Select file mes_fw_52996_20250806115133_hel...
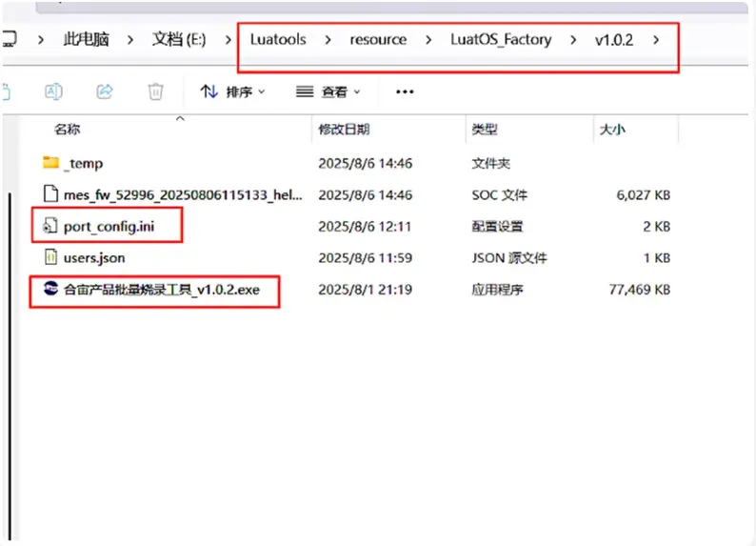The image size is (756, 546). click(183, 194)
